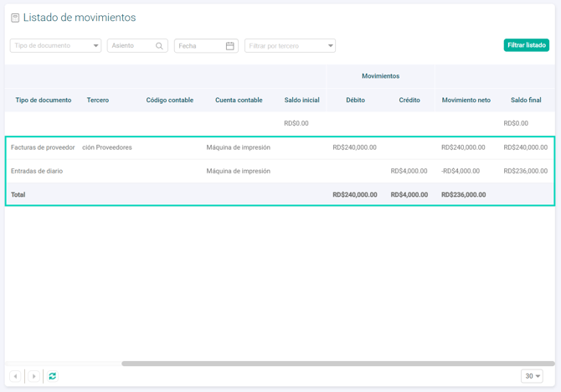Go to previous page arrow
The width and height of the screenshot is (561, 392).
(15, 376)
